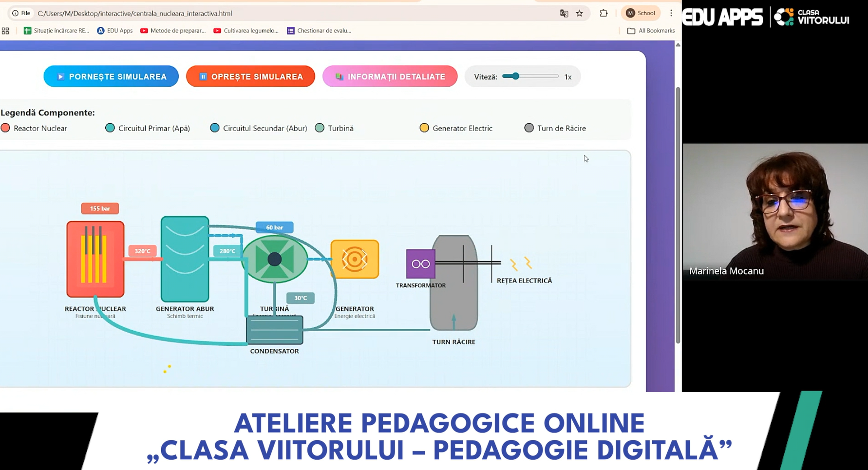
Task: Click the yellow electric generator icon
Action: 355,259
